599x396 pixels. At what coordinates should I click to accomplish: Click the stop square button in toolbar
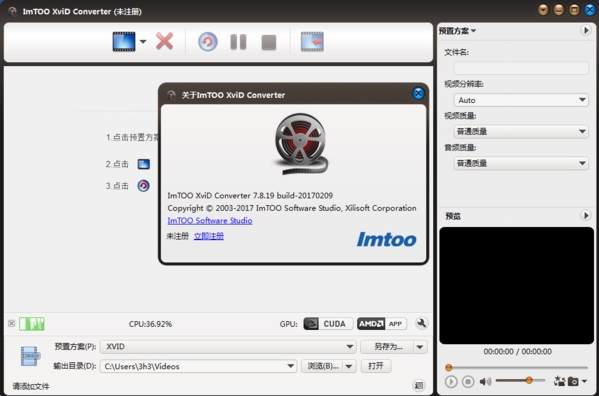(269, 42)
